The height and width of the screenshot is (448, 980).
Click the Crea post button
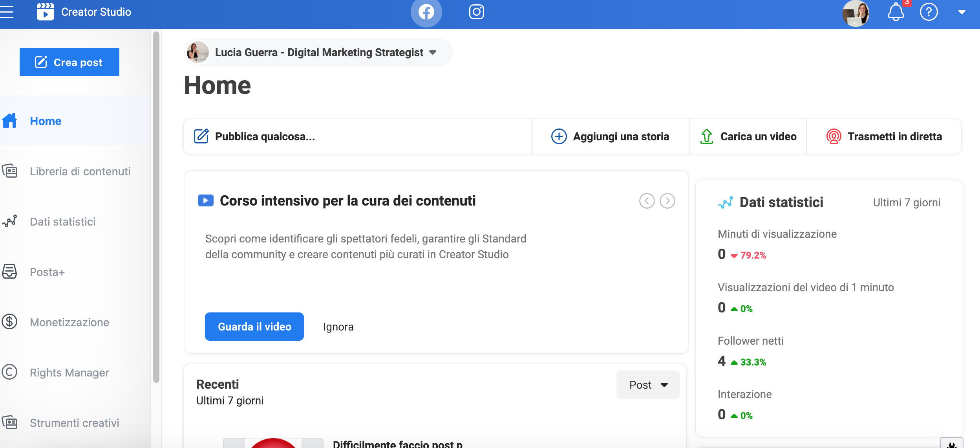[x=69, y=62]
